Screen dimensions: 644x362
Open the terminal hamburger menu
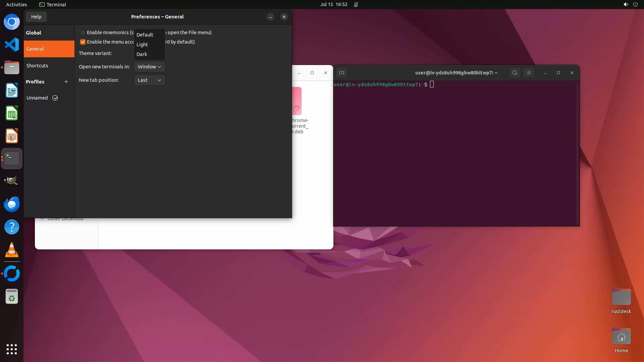point(529,73)
